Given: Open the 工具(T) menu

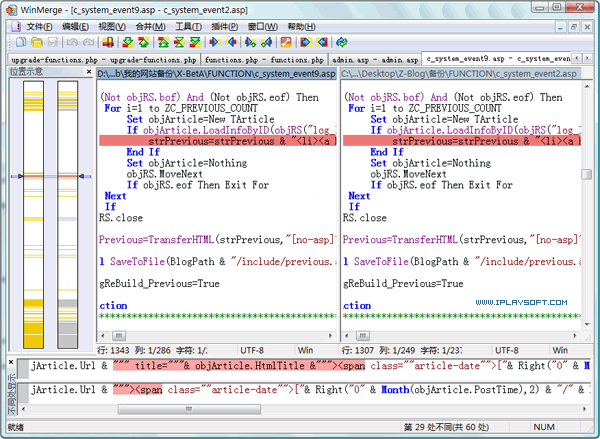Looking at the screenshot, I should [x=188, y=26].
